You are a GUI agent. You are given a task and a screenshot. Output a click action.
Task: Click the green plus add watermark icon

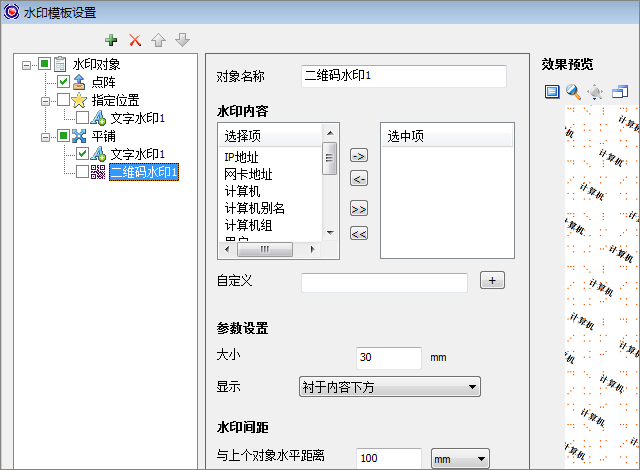pos(111,40)
